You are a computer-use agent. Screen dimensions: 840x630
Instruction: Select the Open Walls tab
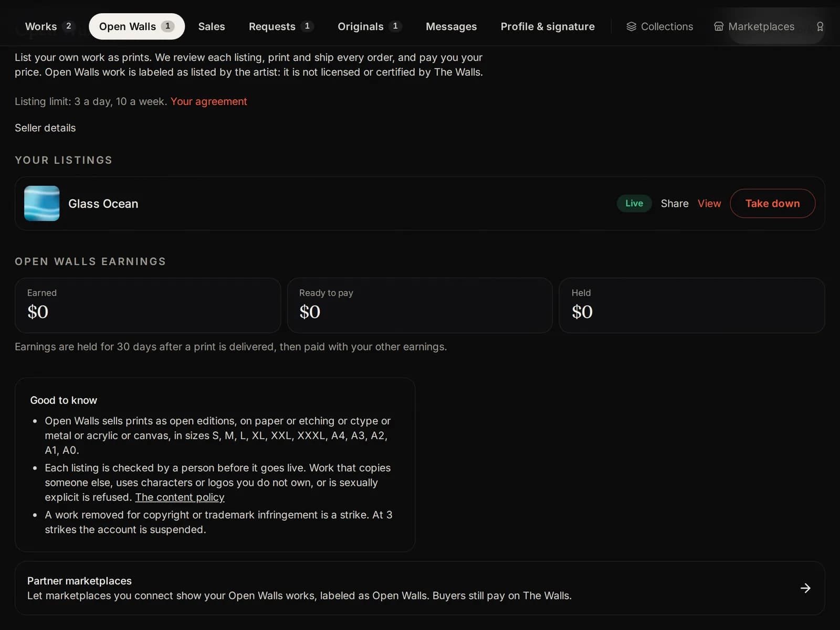(136, 26)
